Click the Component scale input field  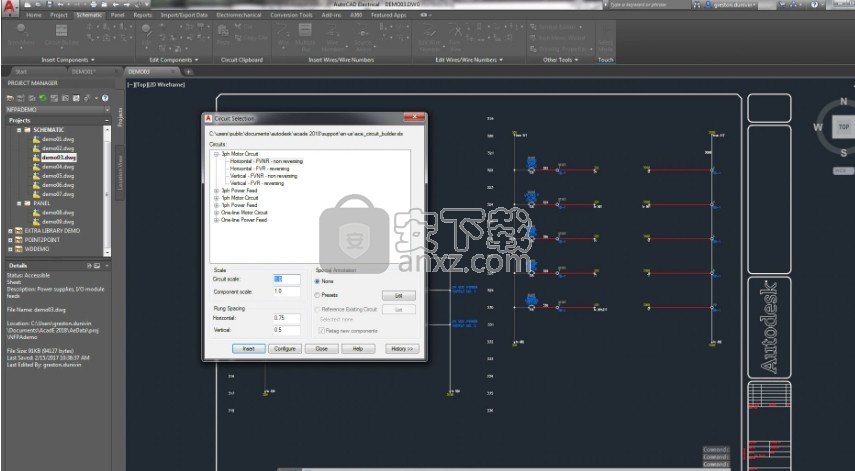(287, 292)
